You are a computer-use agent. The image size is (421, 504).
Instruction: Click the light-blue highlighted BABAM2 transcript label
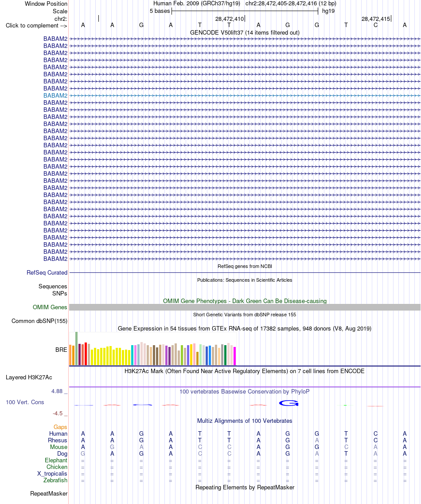pos(55,95)
